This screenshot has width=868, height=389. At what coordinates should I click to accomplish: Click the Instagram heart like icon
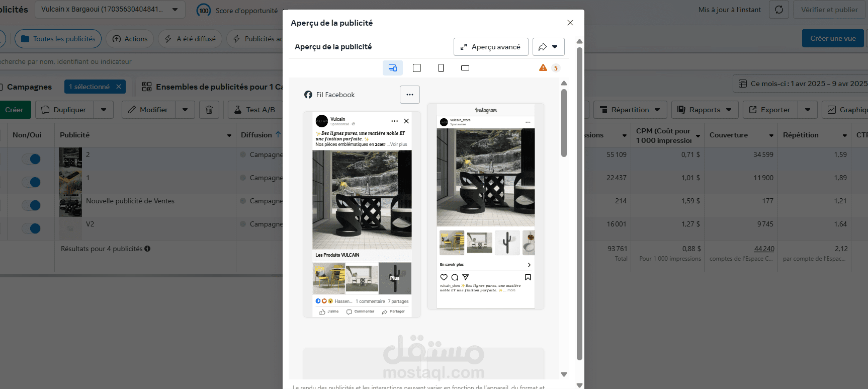click(444, 277)
